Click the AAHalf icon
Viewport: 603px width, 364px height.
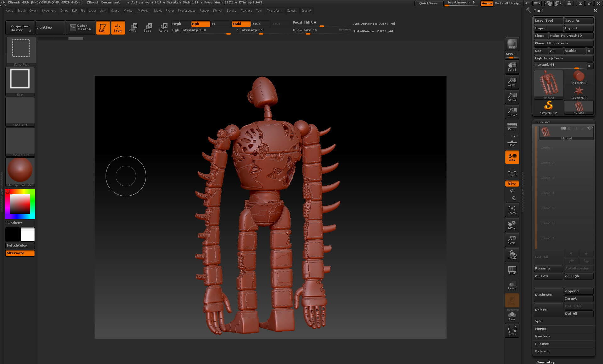pos(512,111)
